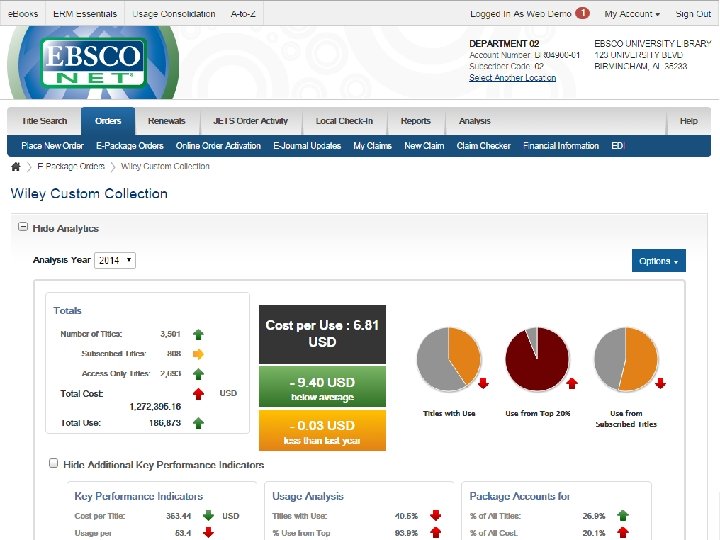The image size is (720, 540).
Task: Click red down arrow beside Usage per row
Action: pos(208,533)
